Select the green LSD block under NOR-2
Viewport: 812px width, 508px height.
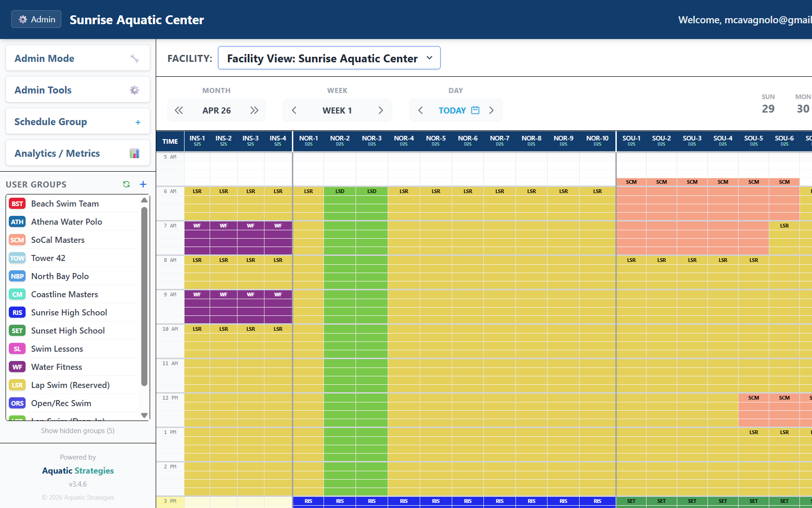340,191
